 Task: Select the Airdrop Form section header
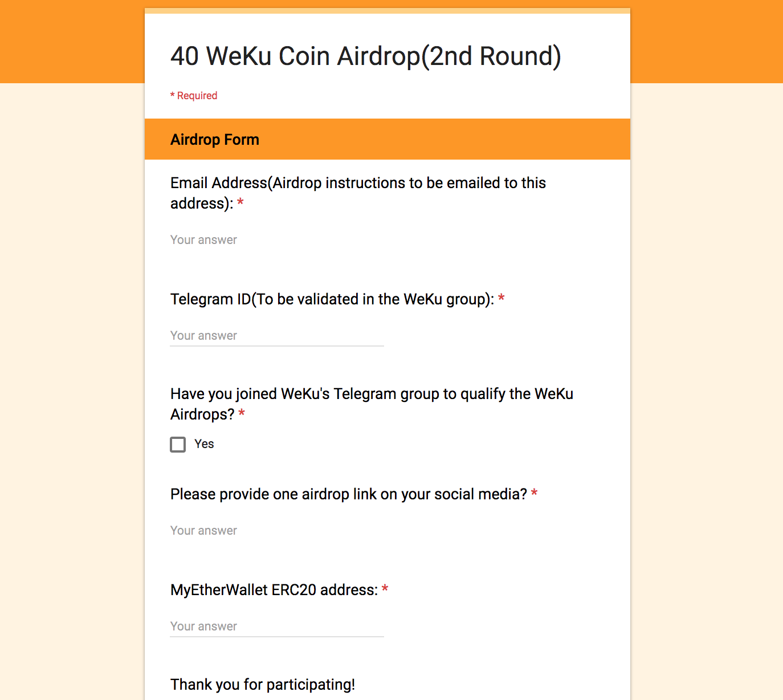point(215,140)
